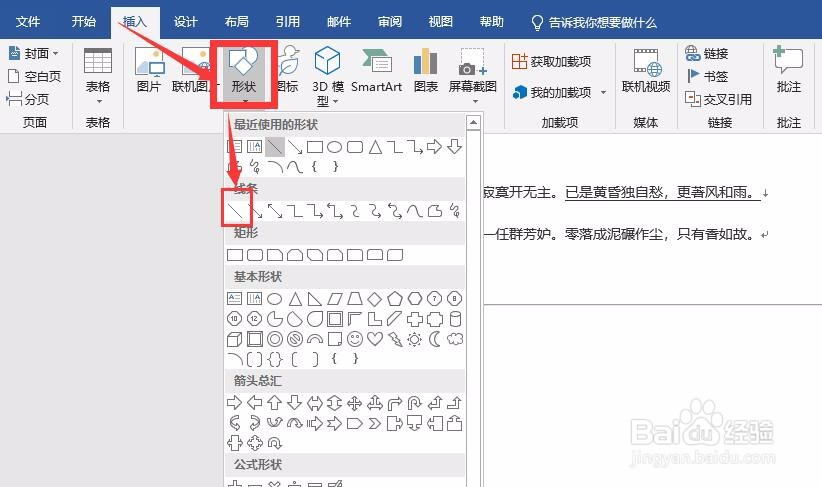This screenshot has height=487, width=822.
Task: Switch to the 设计 ribbon tab
Action: [186, 21]
